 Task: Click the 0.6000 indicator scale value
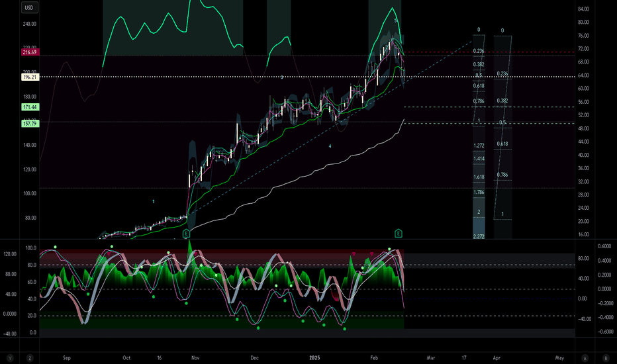605,246
